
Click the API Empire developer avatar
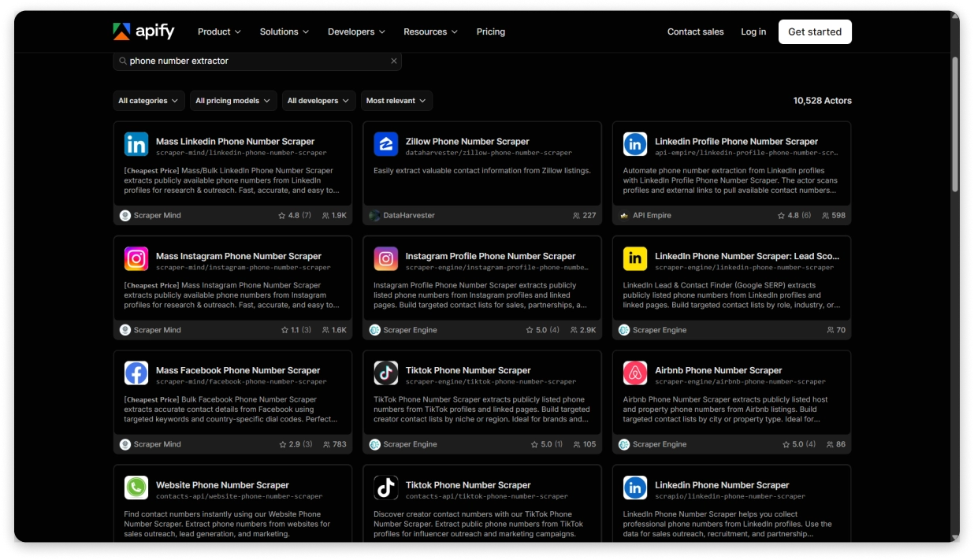[x=624, y=215]
